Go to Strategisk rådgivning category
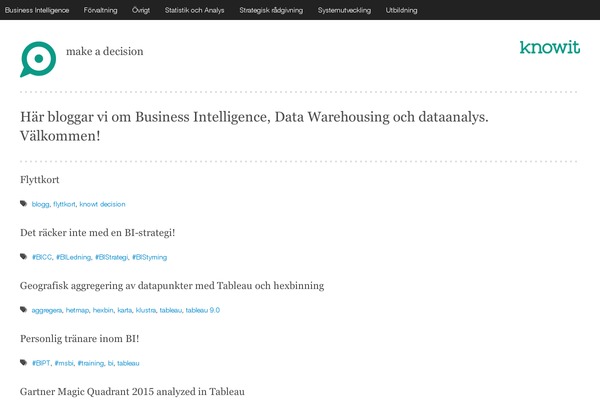 [271, 10]
